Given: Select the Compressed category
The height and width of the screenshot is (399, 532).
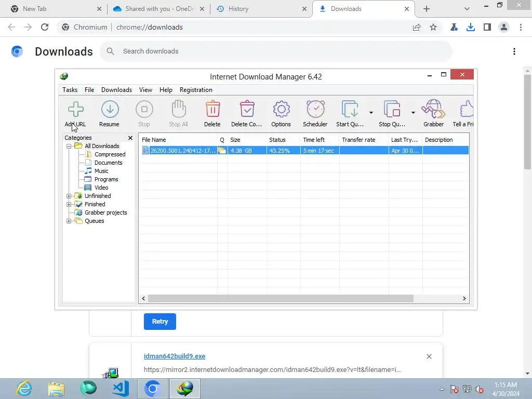Looking at the screenshot, I should click(x=110, y=154).
